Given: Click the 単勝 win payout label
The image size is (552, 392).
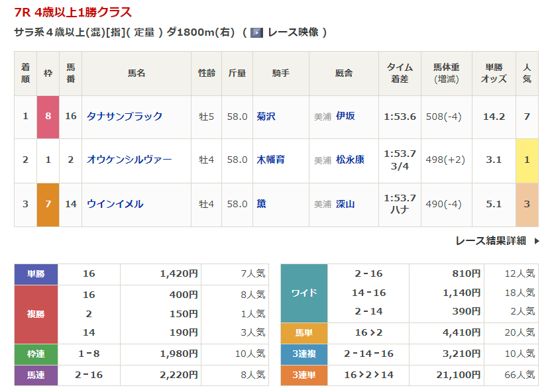Looking at the screenshot, I should tap(36, 274).
